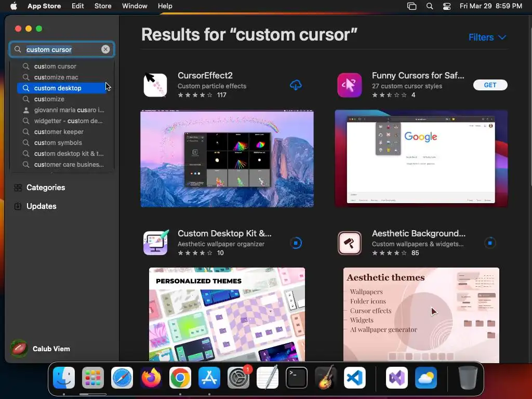Choose the 'custom desktop' suggestion

[x=62, y=88]
